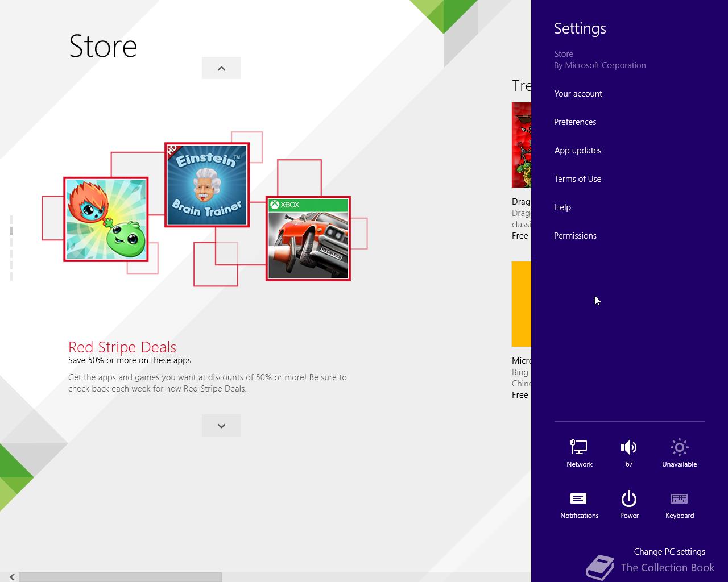Image resolution: width=728 pixels, height=582 pixels.
Task: Select App updates
Action: pos(578,151)
